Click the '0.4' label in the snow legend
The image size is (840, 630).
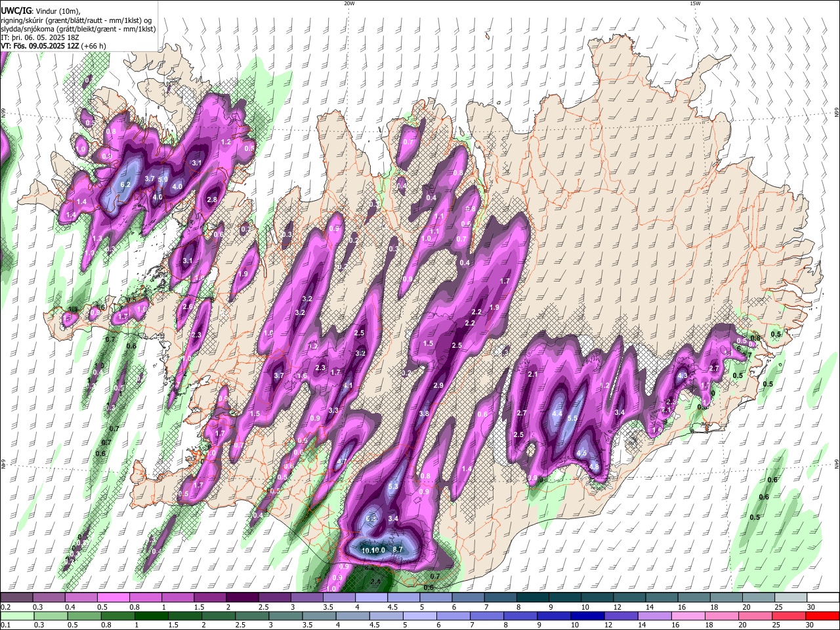(x=70, y=607)
